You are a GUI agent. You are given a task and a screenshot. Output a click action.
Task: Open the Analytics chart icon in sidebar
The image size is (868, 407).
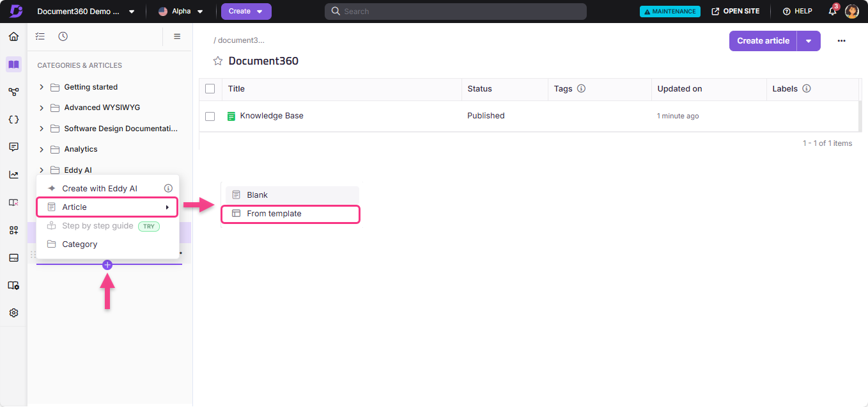pos(13,173)
